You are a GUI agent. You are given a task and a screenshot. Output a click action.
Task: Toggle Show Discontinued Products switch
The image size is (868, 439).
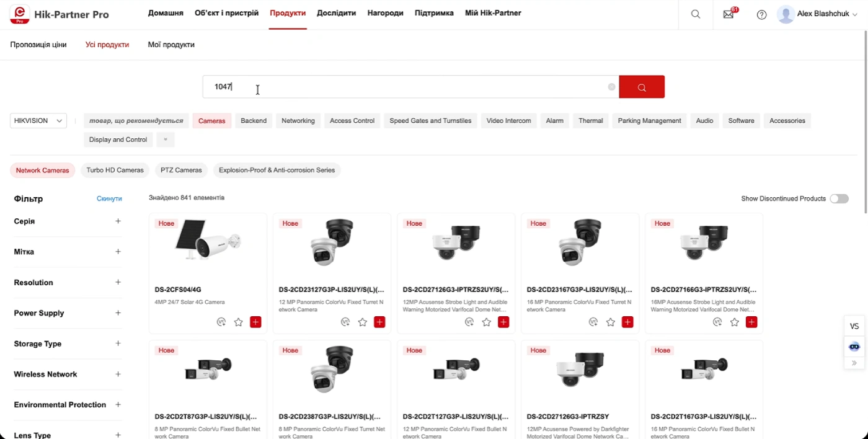click(839, 198)
